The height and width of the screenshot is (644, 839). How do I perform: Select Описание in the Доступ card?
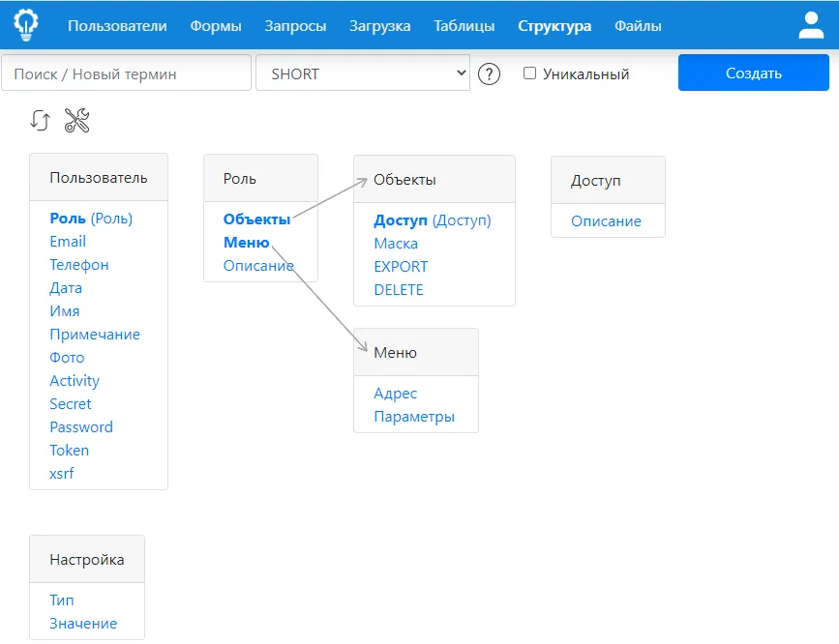point(606,220)
